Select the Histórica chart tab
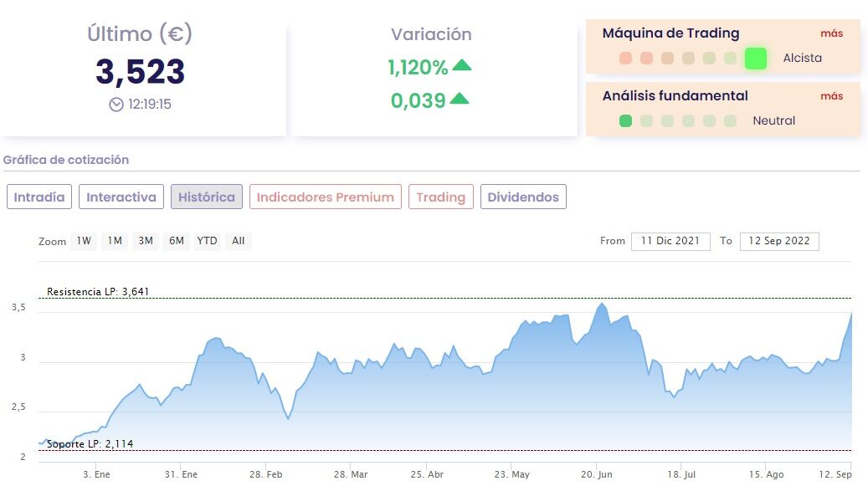 point(207,197)
